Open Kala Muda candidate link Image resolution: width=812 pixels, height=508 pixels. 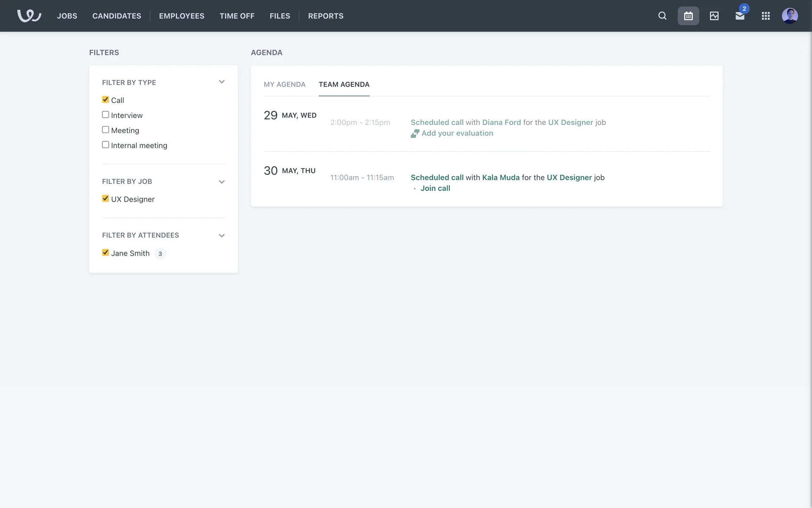(501, 177)
